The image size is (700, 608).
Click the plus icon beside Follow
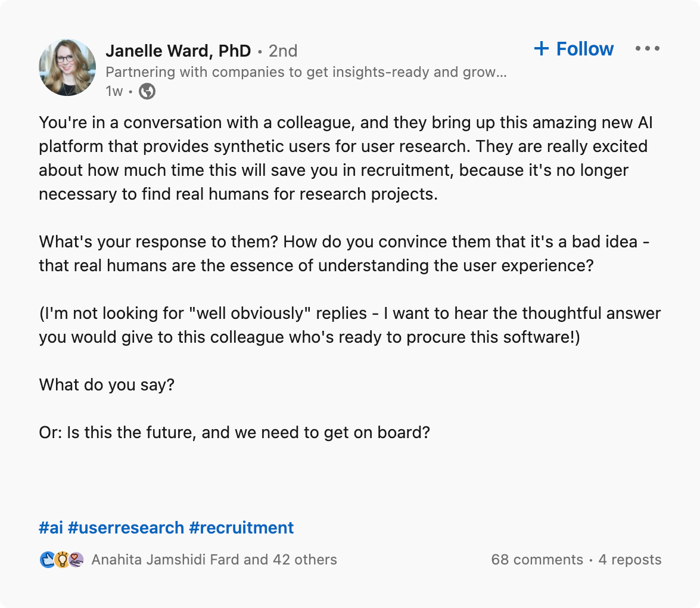pos(542,49)
